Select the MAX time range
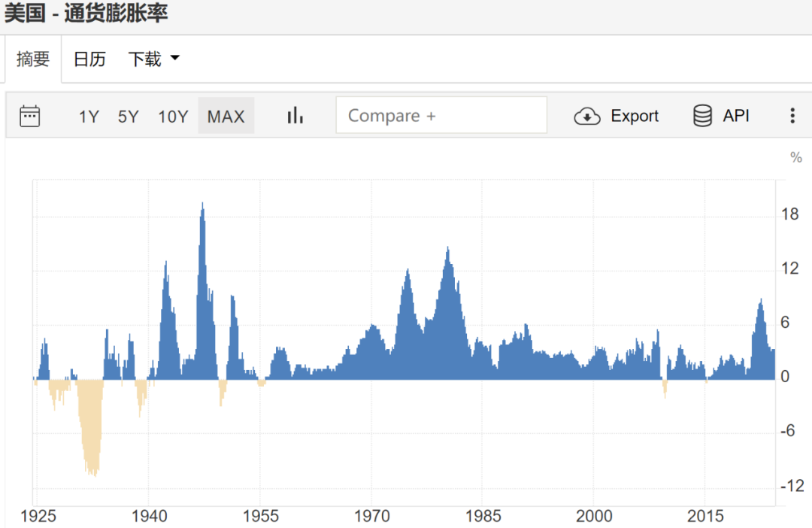This screenshot has width=812, height=528. tap(226, 116)
